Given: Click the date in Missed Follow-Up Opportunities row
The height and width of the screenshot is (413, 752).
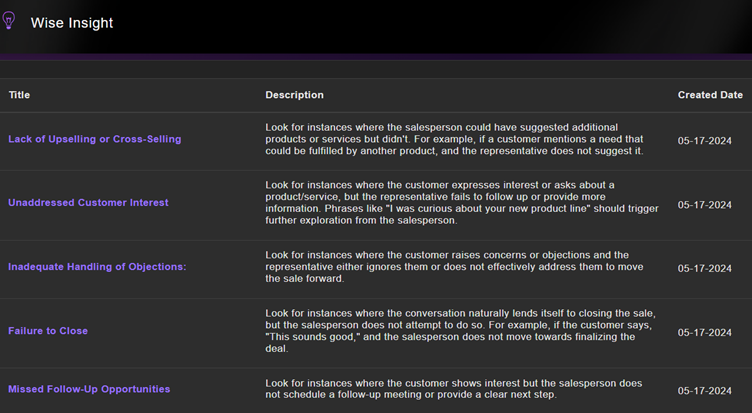Looking at the screenshot, I should (x=705, y=390).
